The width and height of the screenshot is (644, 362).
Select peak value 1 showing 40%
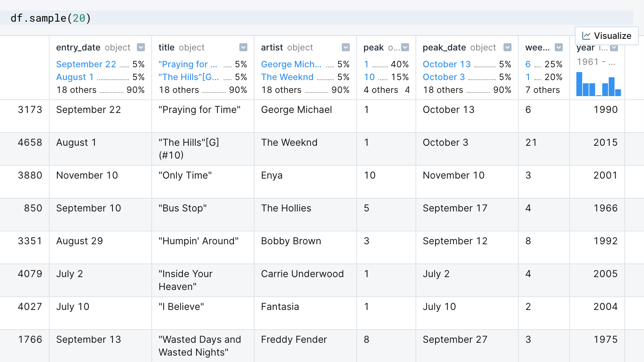pos(366,64)
